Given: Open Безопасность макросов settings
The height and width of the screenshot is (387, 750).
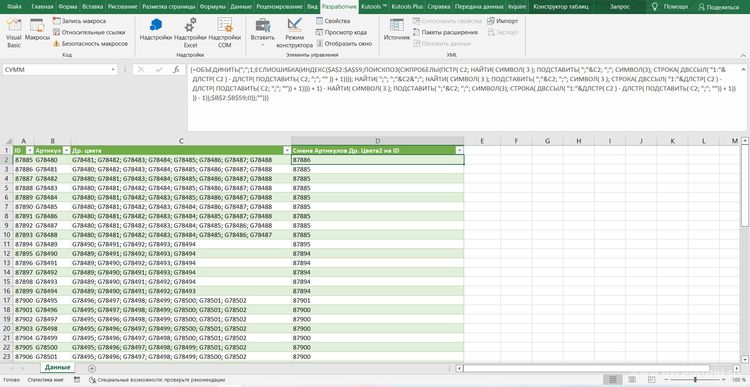Looking at the screenshot, I should [90, 44].
